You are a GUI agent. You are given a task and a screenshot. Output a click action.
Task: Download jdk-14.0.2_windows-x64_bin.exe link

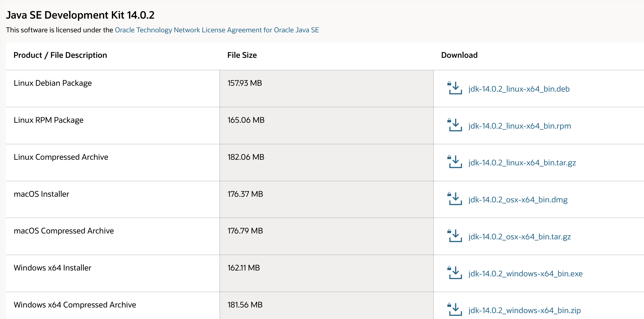[x=525, y=273]
